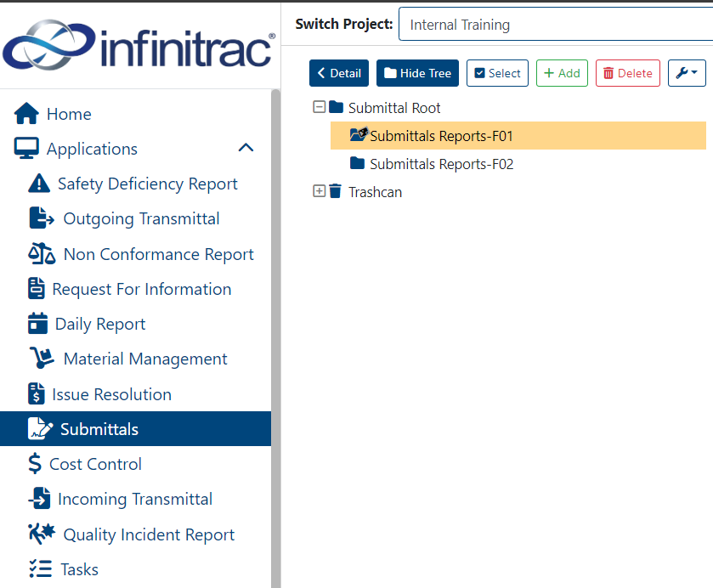The height and width of the screenshot is (588, 713).
Task: Collapse the Applications menu chevron
Action: [x=246, y=148]
